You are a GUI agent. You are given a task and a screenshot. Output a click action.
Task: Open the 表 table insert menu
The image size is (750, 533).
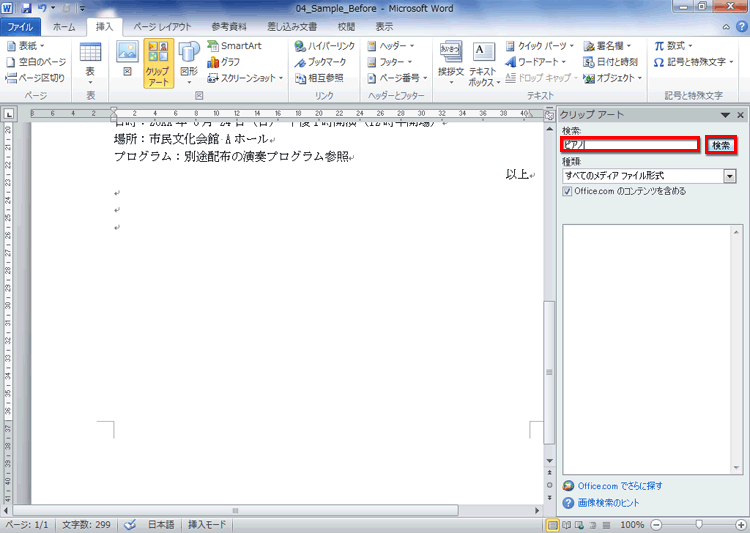[90, 63]
